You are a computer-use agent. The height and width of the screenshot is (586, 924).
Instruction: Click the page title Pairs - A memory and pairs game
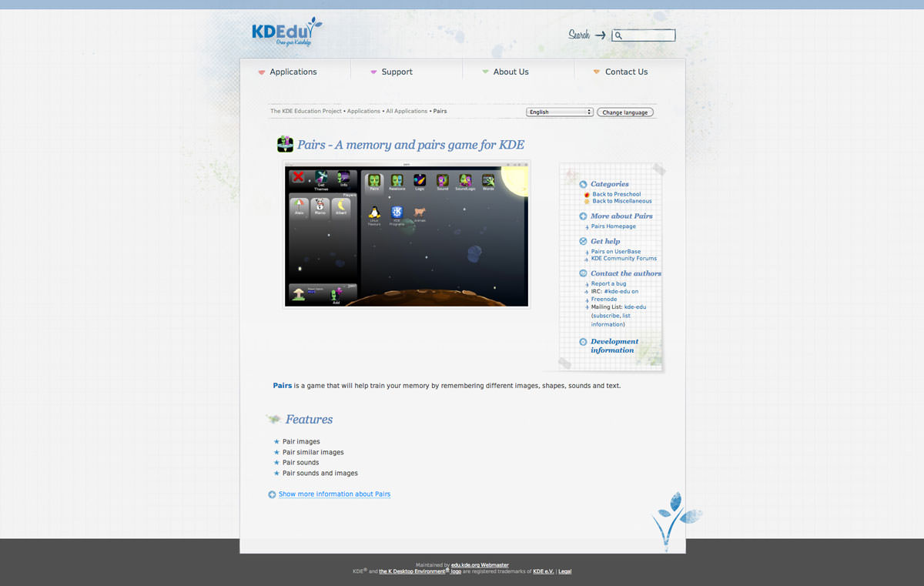(410, 145)
